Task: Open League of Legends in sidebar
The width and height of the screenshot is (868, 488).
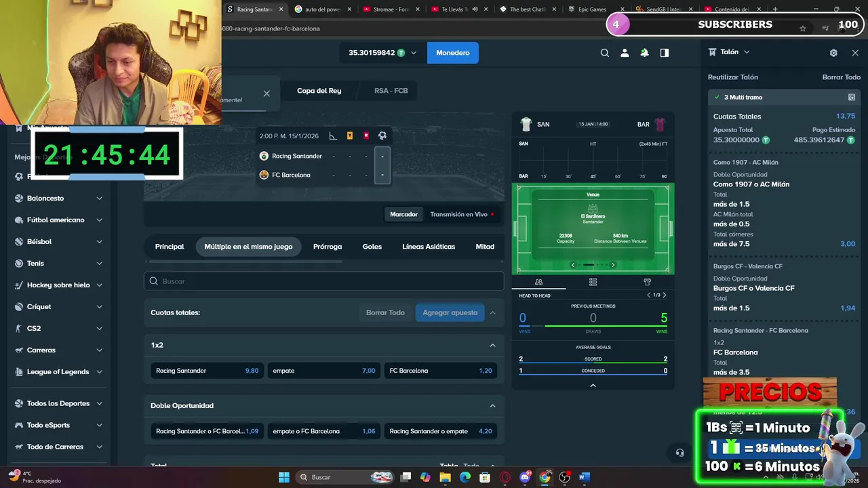Action: point(59,372)
